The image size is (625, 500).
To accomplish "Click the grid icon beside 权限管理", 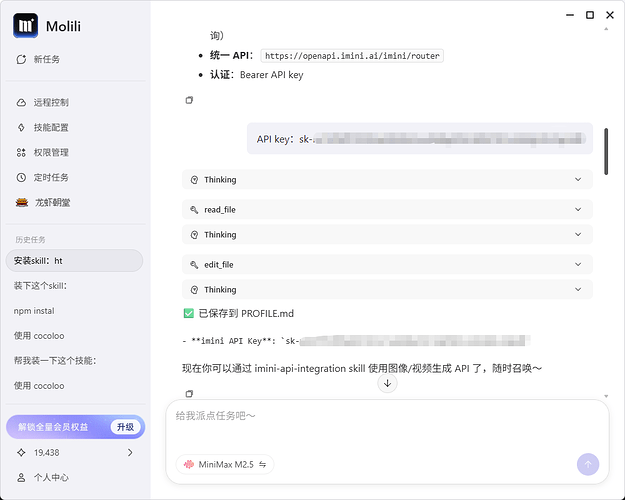I will 21,152.
